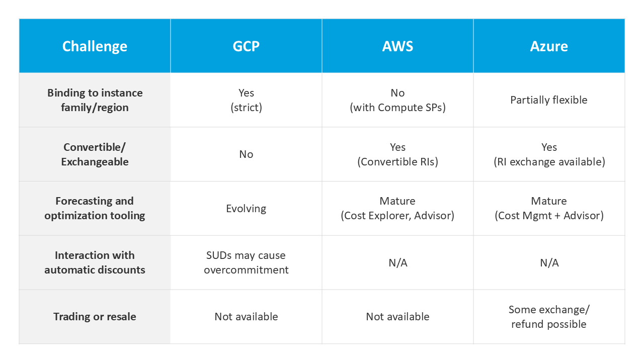
Task: Select GCP's 'Not available' trading cell
Action: coord(246,317)
